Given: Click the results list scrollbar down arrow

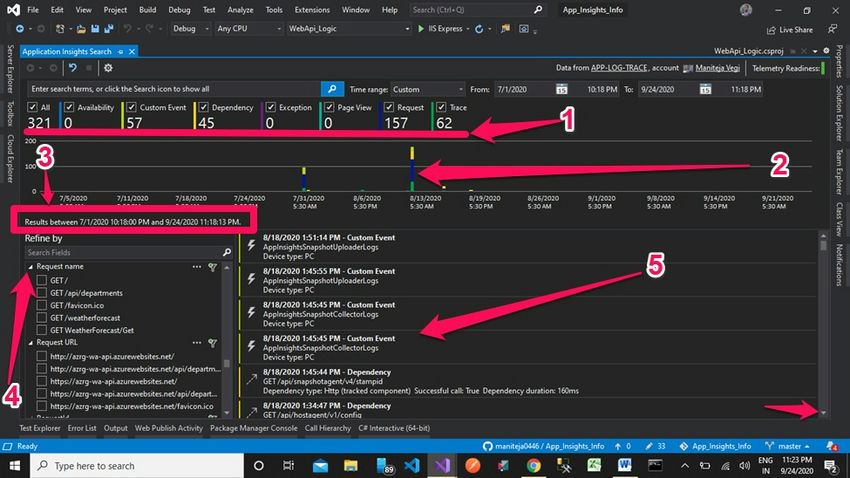Looking at the screenshot, I should pyautogui.click(x=823, y=412).
